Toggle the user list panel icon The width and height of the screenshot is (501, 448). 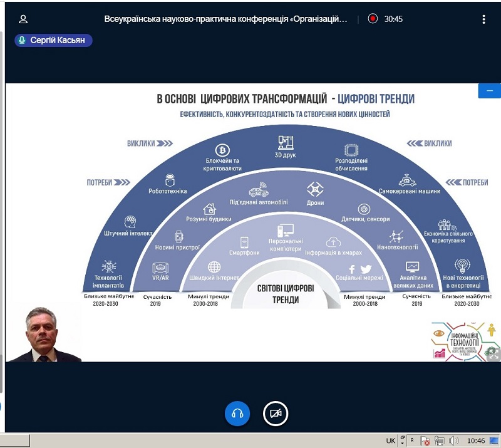[x=23, y=19]
